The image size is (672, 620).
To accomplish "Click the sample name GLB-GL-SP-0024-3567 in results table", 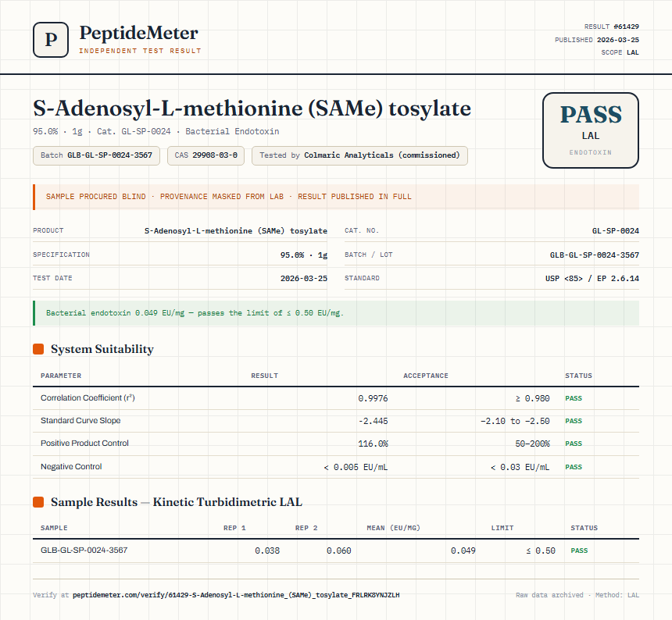I will [84, 551].
